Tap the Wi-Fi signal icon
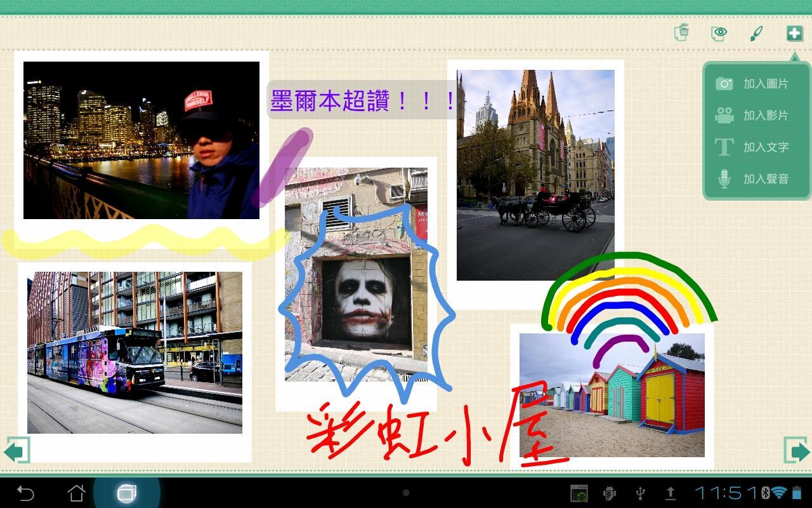The height and width of the screenshot is (508, 812). (780, 493)
